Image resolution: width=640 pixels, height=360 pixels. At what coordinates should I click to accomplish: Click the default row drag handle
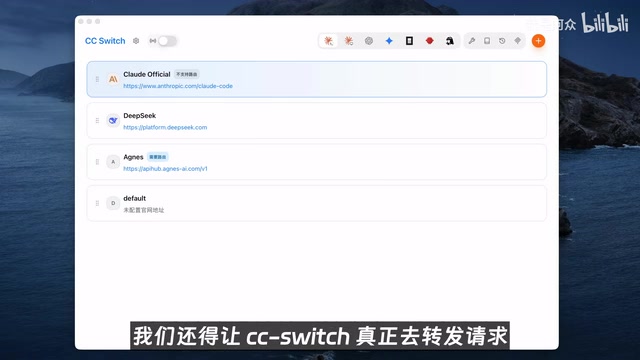pyautogui.click(x=97, y=203)
